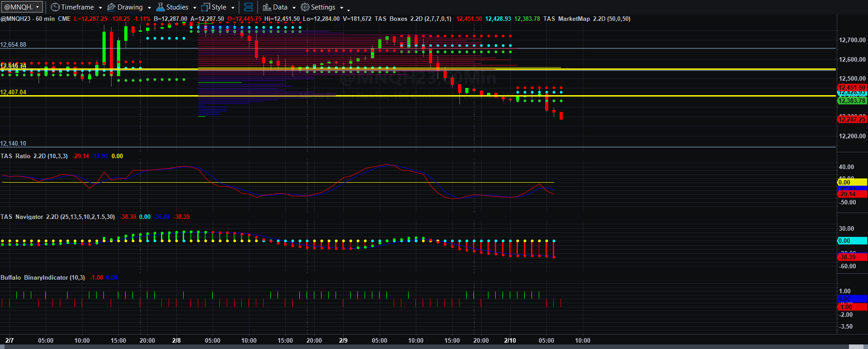Viewport: 868px width, 349px height.
Task: Click the Studies flask icon
Action: 160,7
